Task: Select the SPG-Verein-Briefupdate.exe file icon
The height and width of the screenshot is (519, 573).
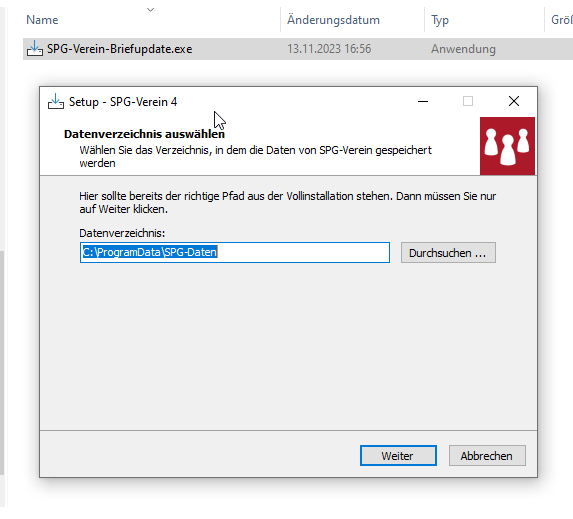Action: 35,49
